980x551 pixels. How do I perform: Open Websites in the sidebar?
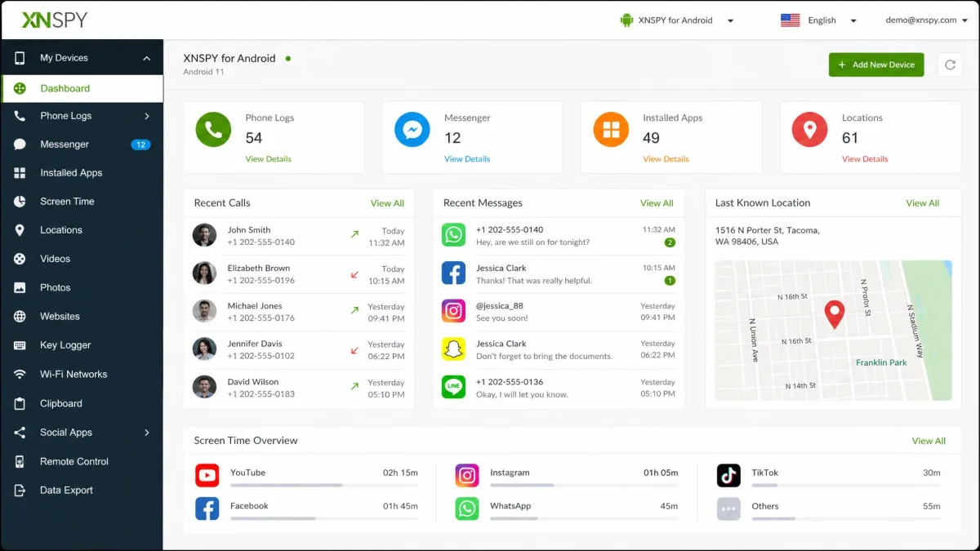pyautogui.click(x=82, y=317)
